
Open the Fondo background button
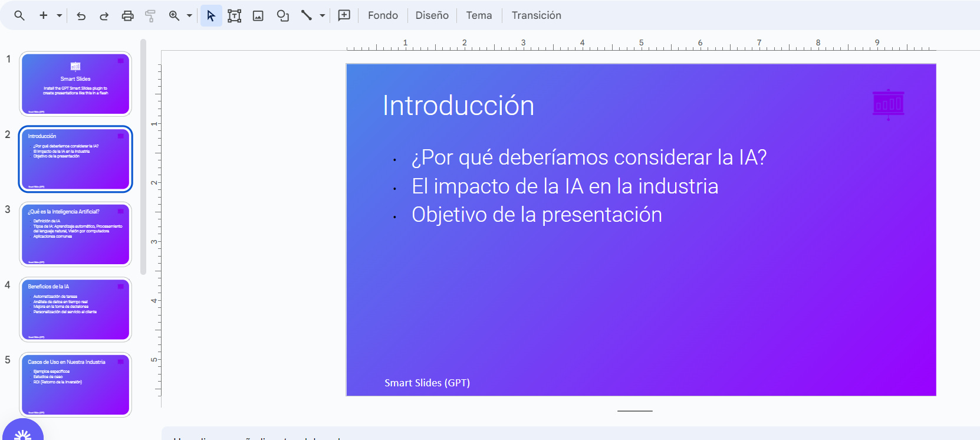tap(383, 15)
